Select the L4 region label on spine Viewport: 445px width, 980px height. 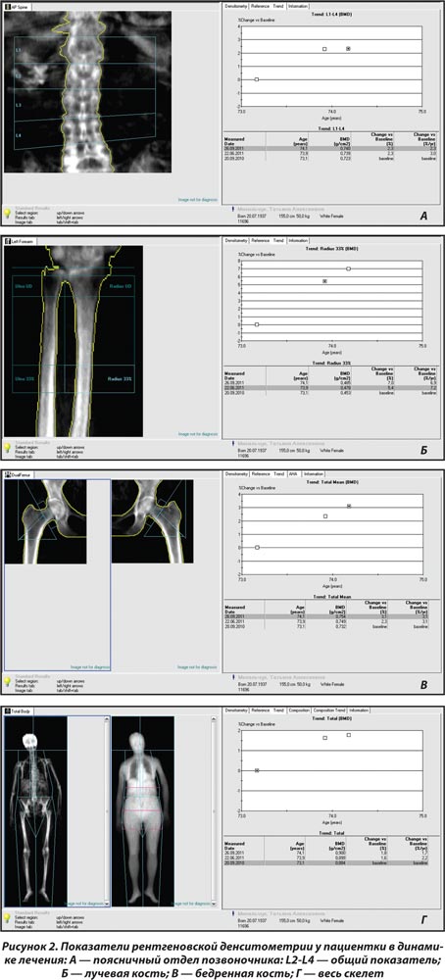(19, 135)
